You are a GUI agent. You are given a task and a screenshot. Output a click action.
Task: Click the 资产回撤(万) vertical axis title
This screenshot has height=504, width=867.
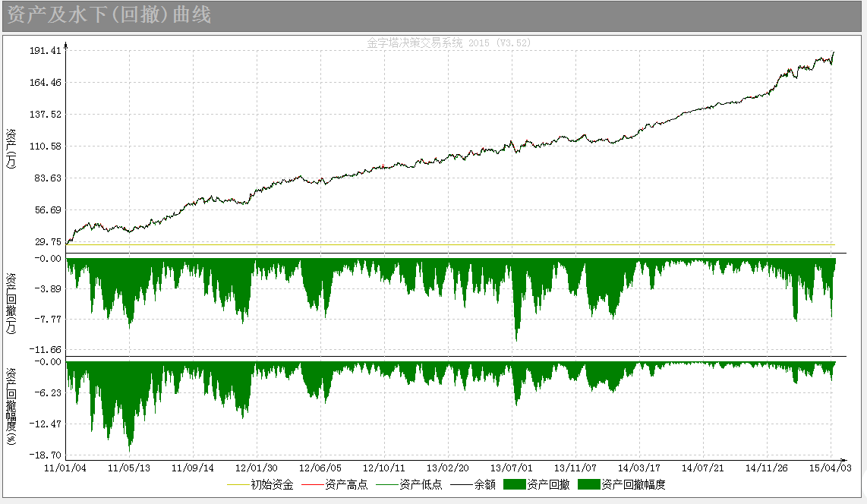pyautogui.click(x=11, y=303)
